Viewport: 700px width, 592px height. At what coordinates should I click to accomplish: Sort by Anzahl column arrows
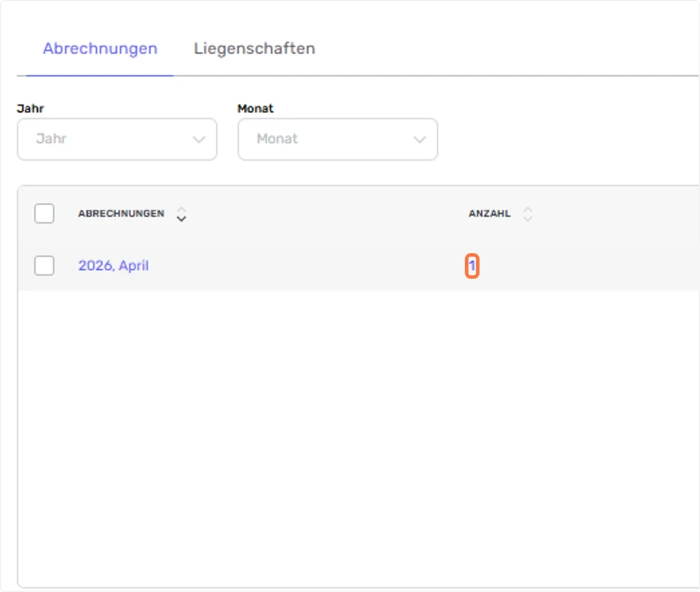click(x=528, y=214)
